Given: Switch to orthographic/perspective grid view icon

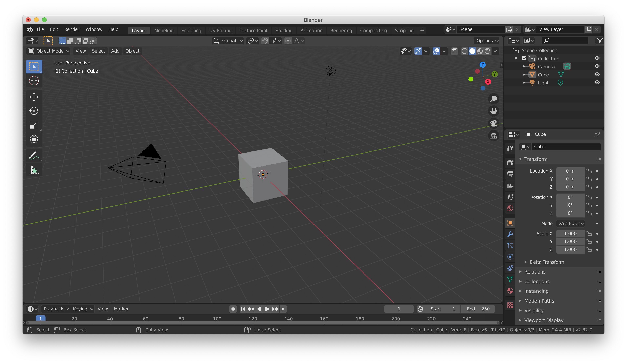Looking at the screenshot, I should point(493,136).
